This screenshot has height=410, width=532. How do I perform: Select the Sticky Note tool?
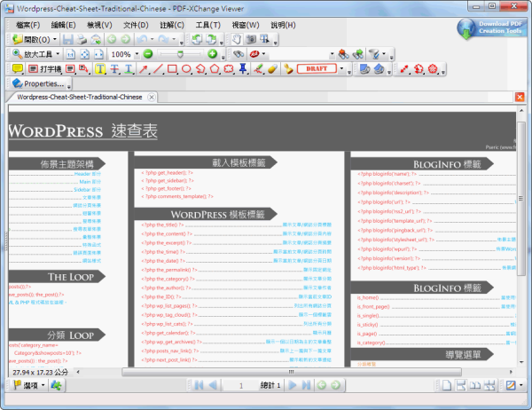click(18, 68)
